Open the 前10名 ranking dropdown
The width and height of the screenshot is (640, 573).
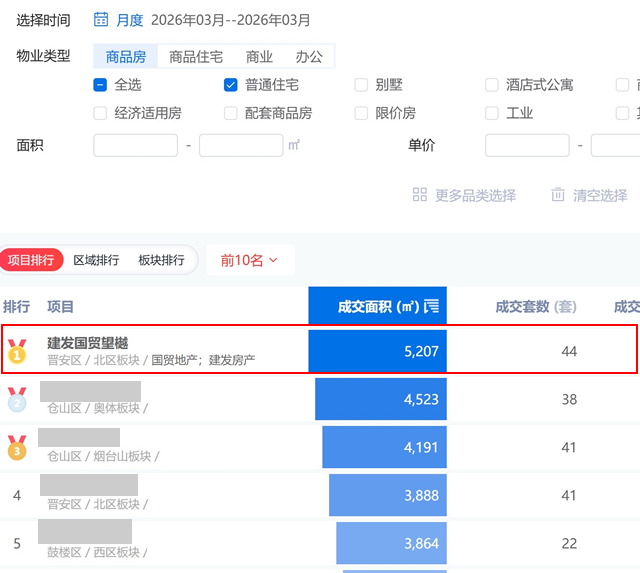[x=249, y=260]
